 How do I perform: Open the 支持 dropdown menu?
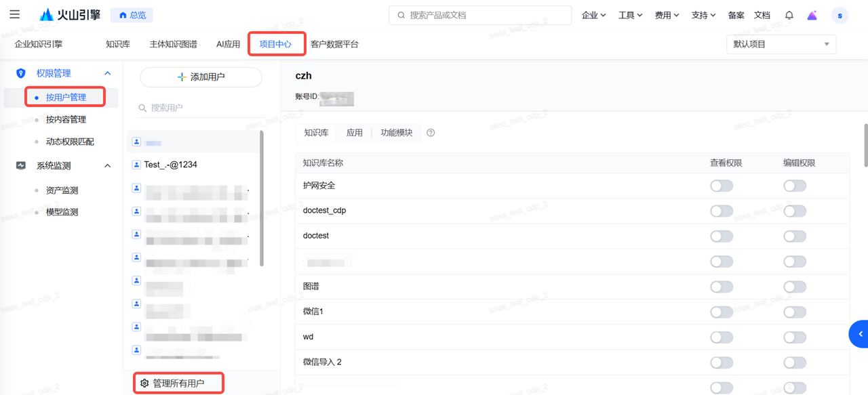(x=703, y=15)
